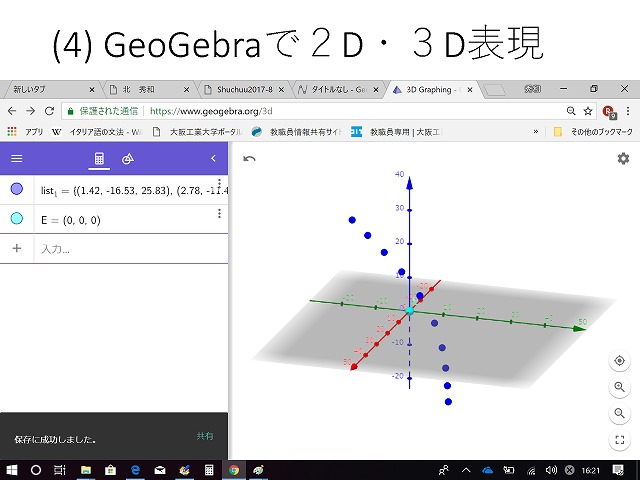Go forward in browser history

(31, 111)
